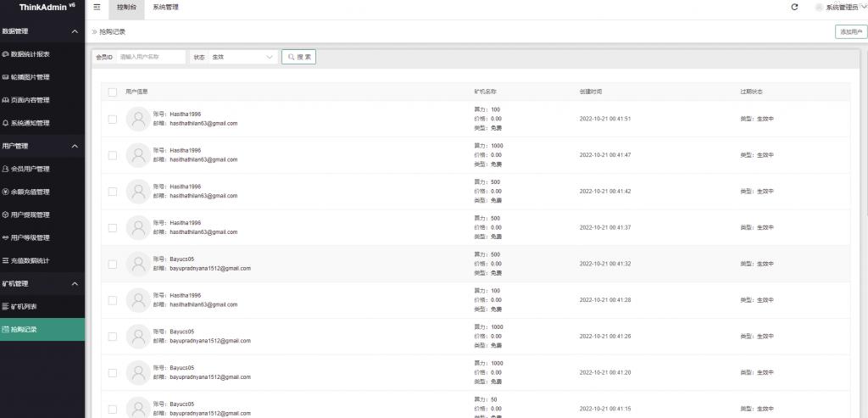Toggle the select-all checkbox in table header
The height and width of the screenshot is (418, 868).
coord(113,92)
